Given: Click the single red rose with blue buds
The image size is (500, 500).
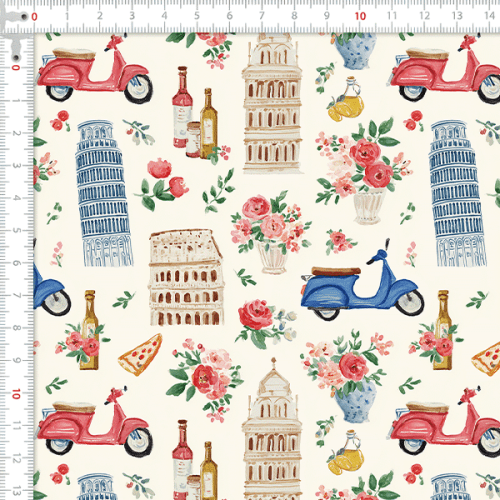Looking at the screenshot, I should (x=265, y=324).
